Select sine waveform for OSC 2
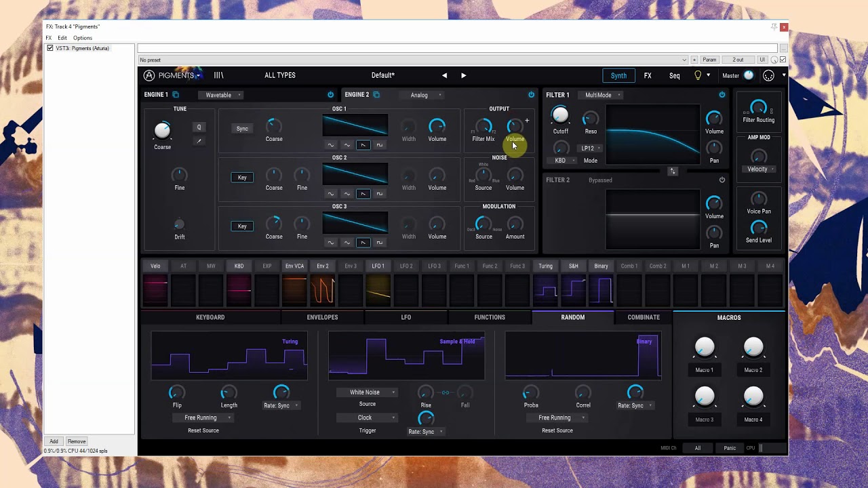 click(331, 193)
